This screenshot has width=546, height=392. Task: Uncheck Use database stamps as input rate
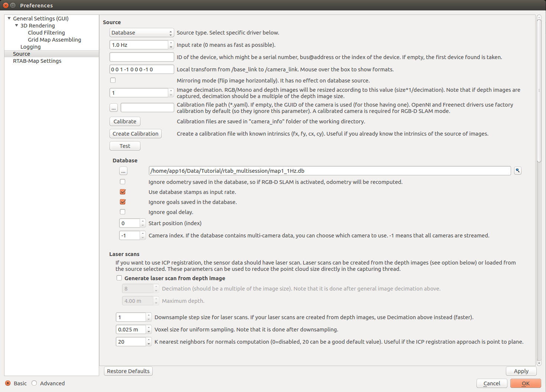(123, 192)
